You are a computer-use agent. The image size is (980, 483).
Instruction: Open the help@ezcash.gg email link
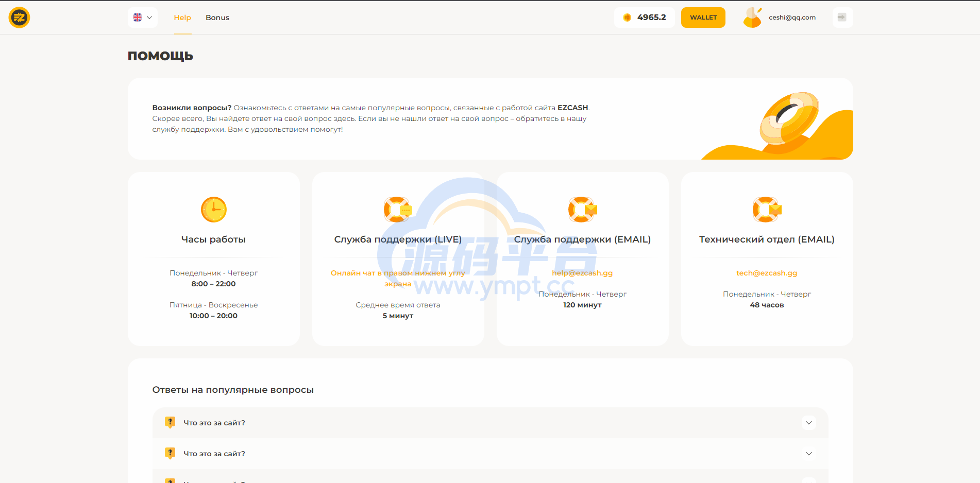click(582, 273)
